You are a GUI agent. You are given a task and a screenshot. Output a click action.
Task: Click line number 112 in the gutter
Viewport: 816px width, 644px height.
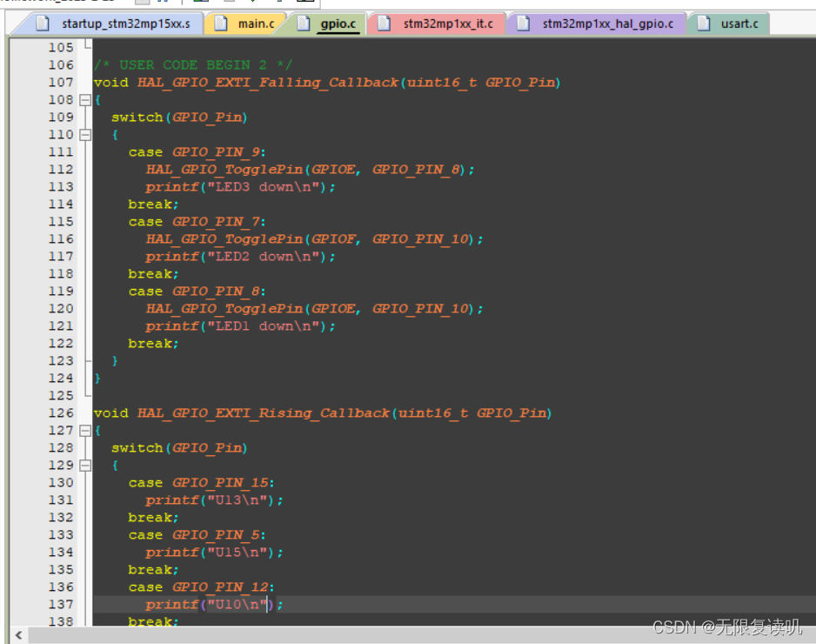click(x=61, y=170)
